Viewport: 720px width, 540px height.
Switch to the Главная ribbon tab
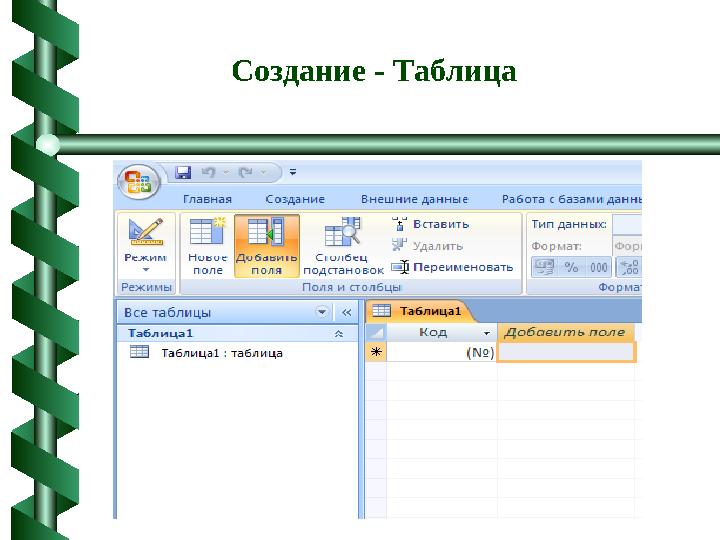pyautogui.click(x=207, y=199)
